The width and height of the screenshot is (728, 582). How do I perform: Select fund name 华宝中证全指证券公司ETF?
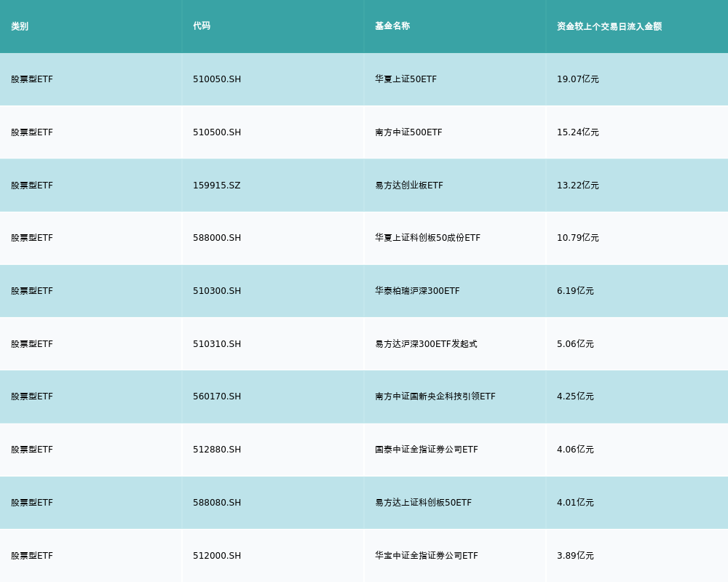coord(426,556)
